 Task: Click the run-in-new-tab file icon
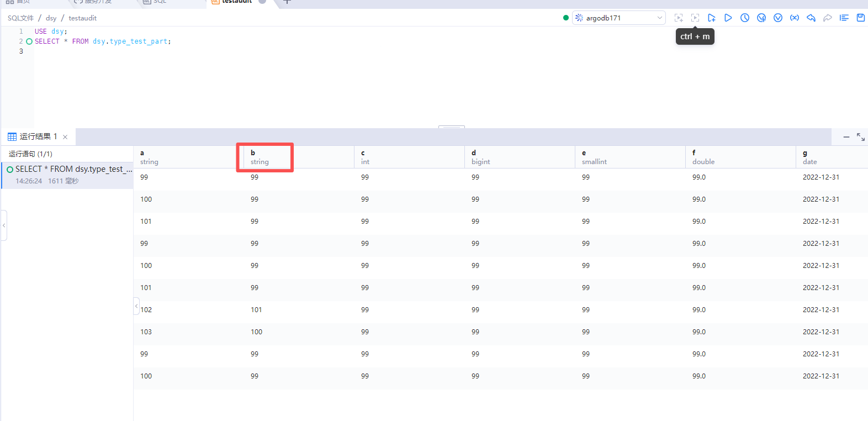[711, 18]
